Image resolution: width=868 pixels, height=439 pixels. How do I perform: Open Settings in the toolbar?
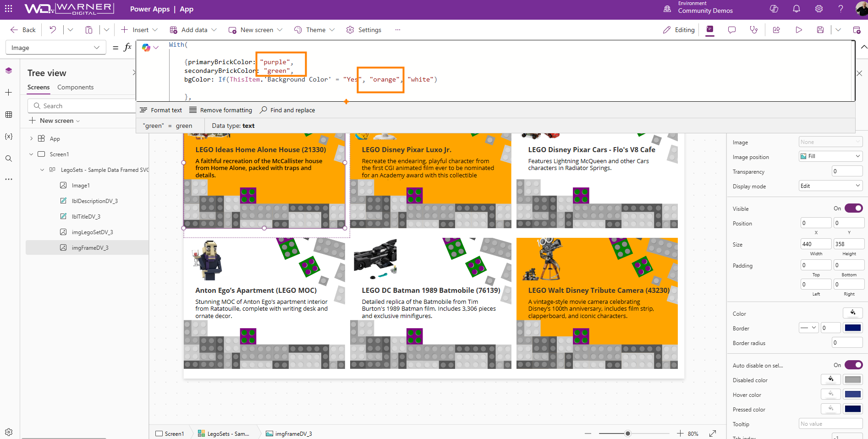[364, 30]
